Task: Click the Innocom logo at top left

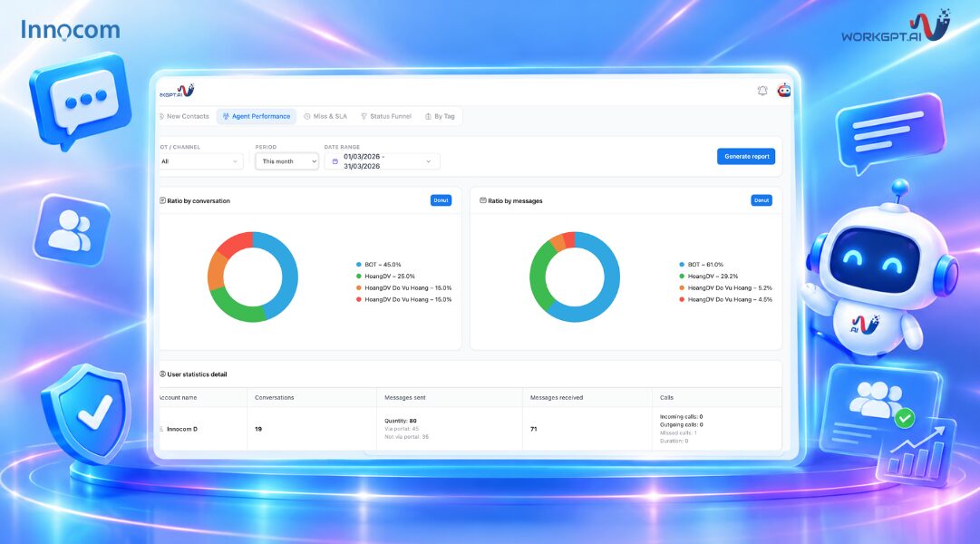Action: point(70,30)
